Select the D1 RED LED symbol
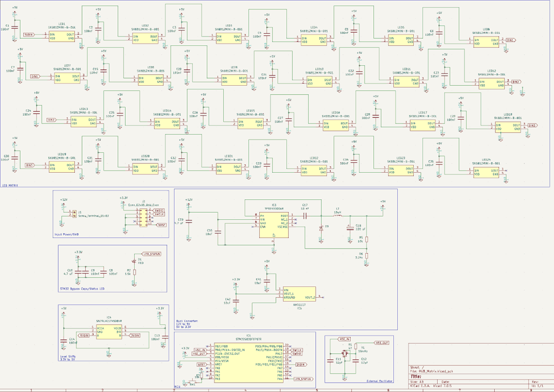The height and width of the screenshot is (392, 554). coord(134,261)
